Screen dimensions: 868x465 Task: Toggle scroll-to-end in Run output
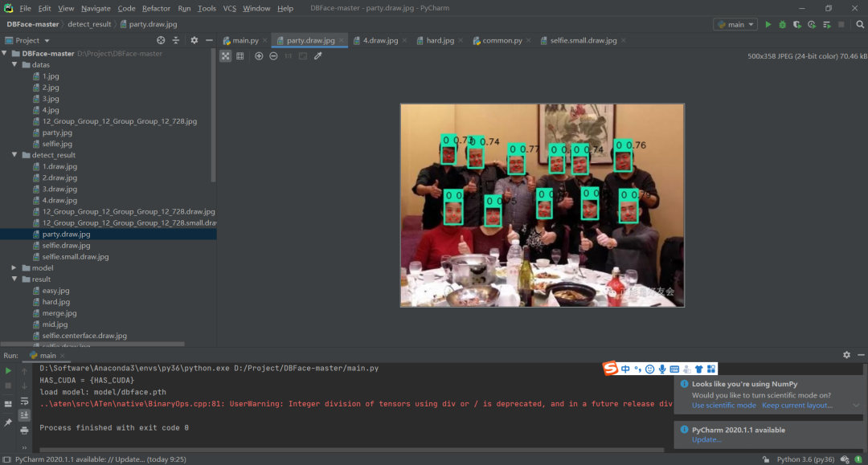pos(25,414)
